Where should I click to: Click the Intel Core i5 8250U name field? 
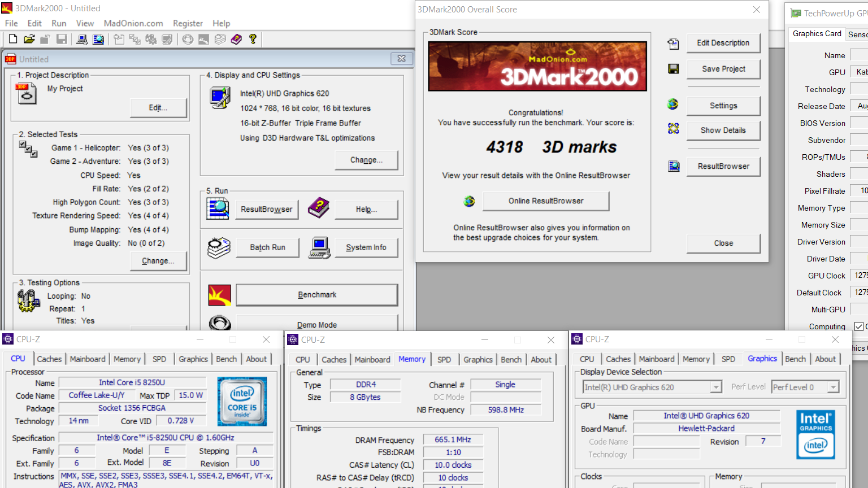pyautogui.click(x=132, y=382)
